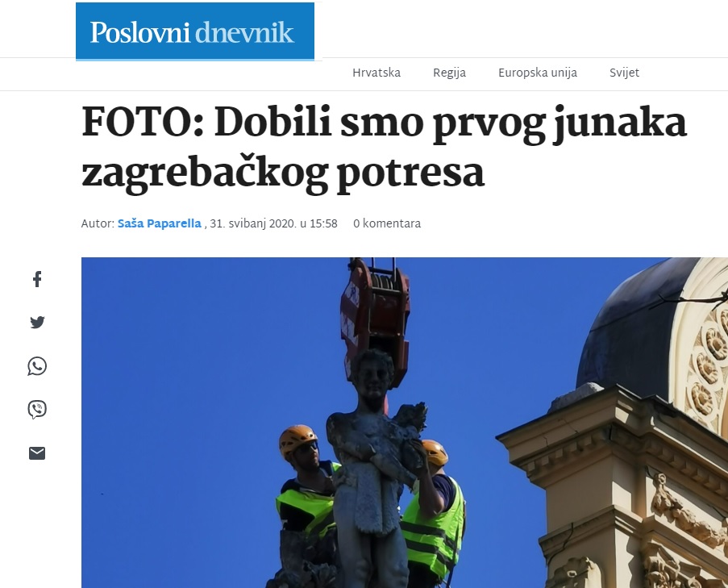The width and height of the screenshot is (728, 588).
Task: Share article on Facebook
Action: pos(37,278)
